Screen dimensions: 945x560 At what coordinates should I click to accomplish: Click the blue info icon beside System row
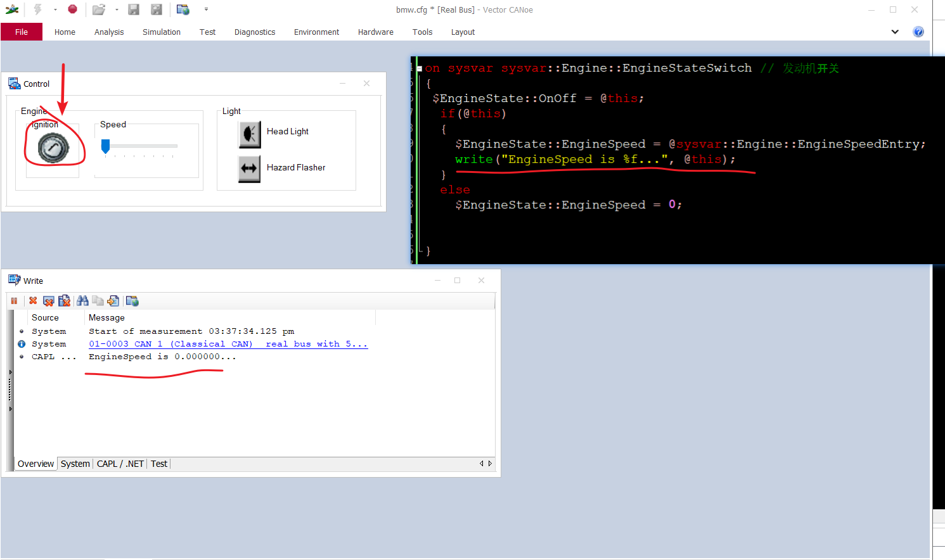22,344
